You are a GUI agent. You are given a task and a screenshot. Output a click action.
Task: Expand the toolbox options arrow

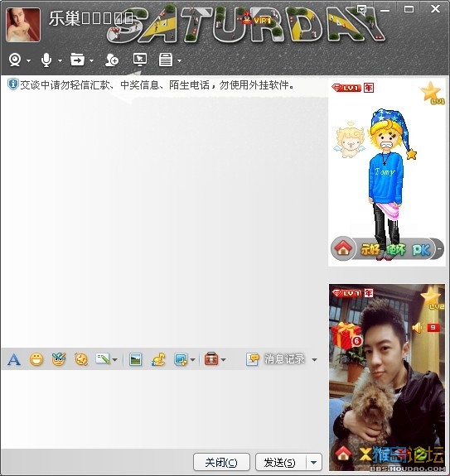[x=224, y=360]
